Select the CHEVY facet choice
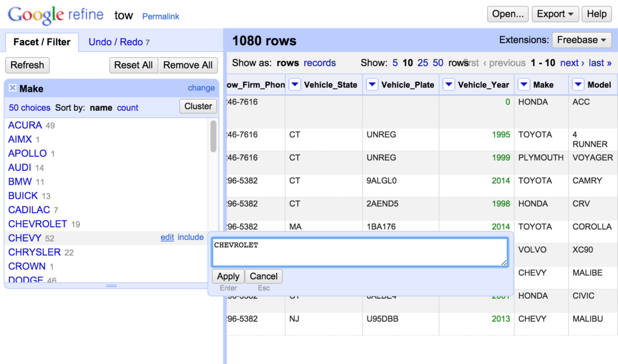The image size is (618, 364). 25,238
